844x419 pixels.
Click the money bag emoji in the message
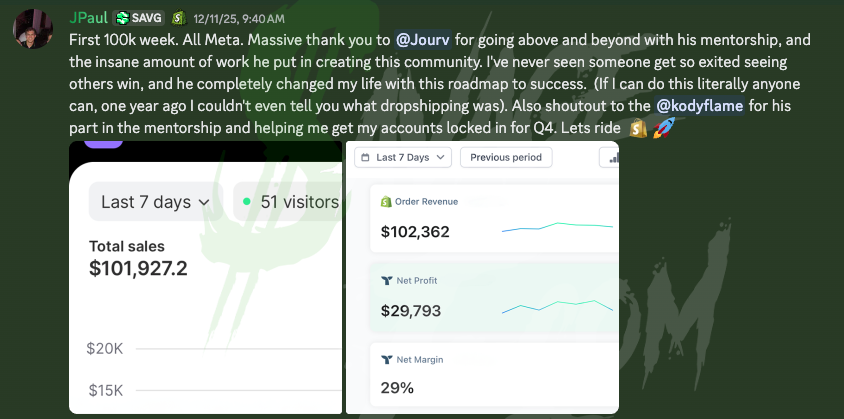point(639,129)
